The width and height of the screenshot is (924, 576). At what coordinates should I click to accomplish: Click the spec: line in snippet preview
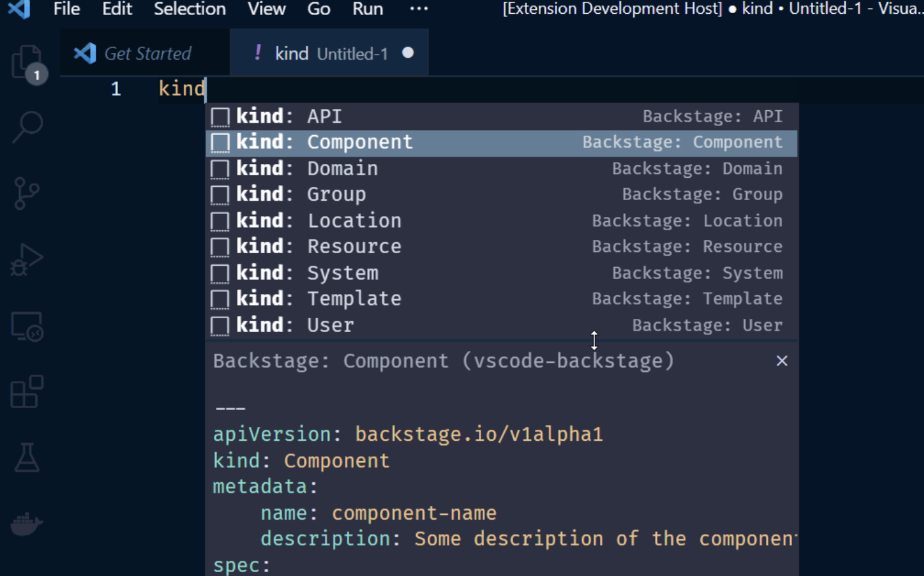[x=241, y=566]
